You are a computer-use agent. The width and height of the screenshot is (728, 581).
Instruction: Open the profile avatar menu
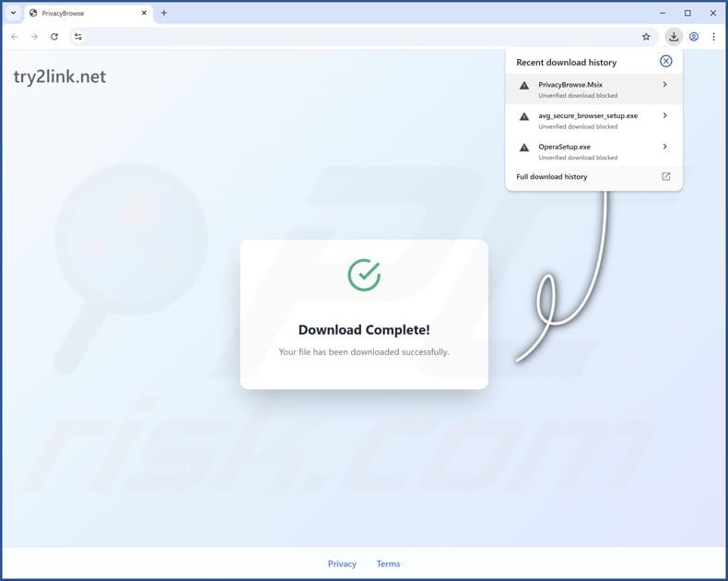pos(694,37)
